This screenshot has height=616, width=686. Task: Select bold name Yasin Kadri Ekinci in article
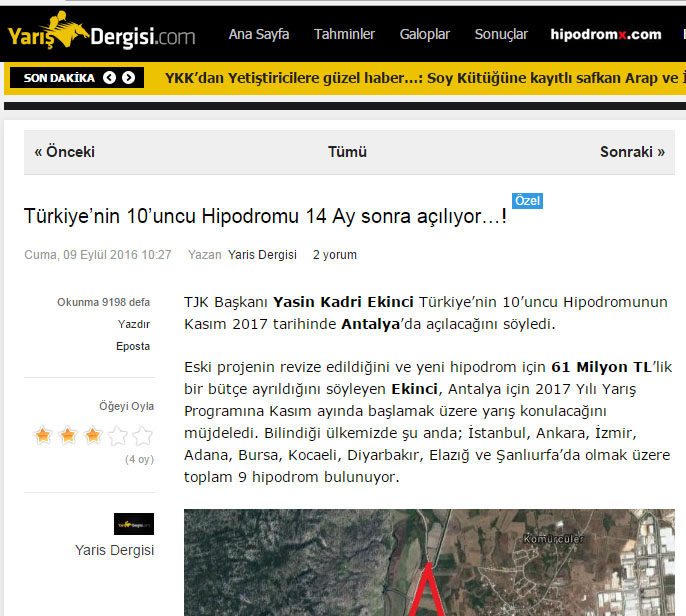click(x=343, y=302)
